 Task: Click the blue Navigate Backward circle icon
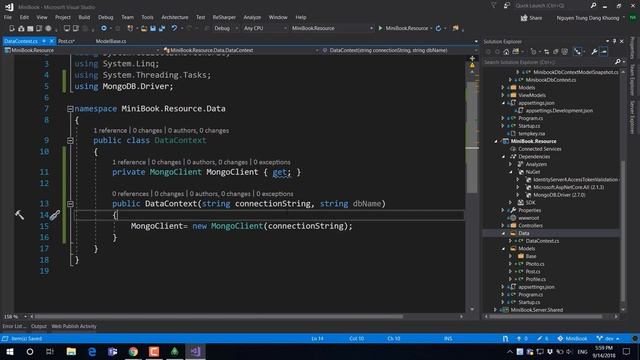pos(104,28)
